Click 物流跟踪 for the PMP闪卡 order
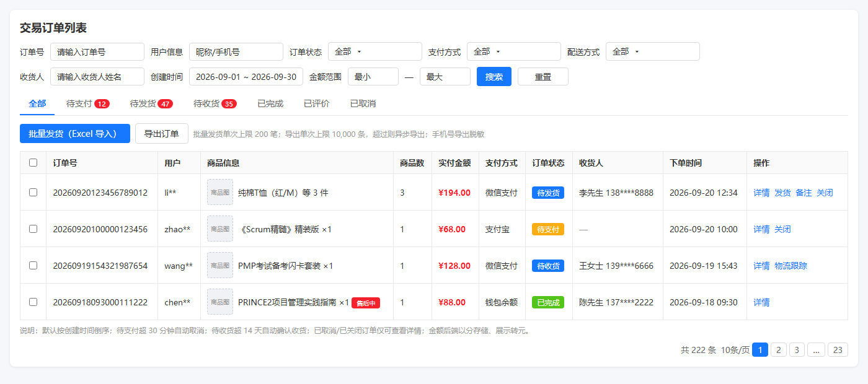Screen dimensions: 868x384 point(790,266)
